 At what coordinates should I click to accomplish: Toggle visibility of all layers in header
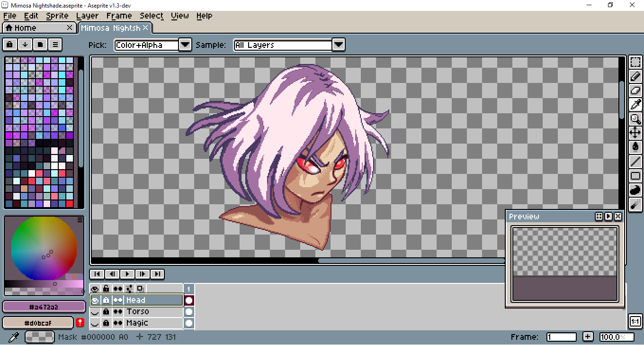click(x=95, y=289)
